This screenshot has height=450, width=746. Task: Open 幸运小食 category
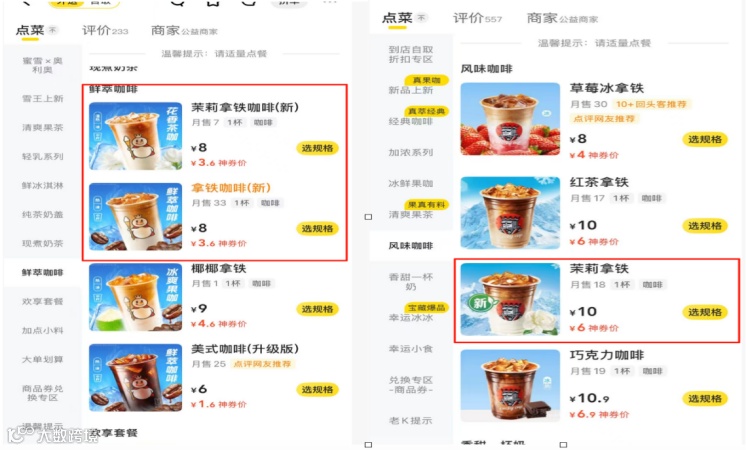pos(411,349)
